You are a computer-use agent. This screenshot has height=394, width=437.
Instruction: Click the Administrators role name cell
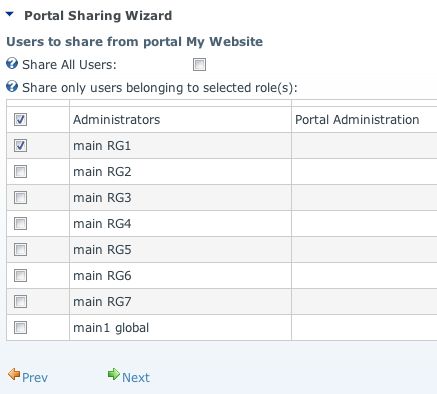pyautogui.click(x=180, y=120)
